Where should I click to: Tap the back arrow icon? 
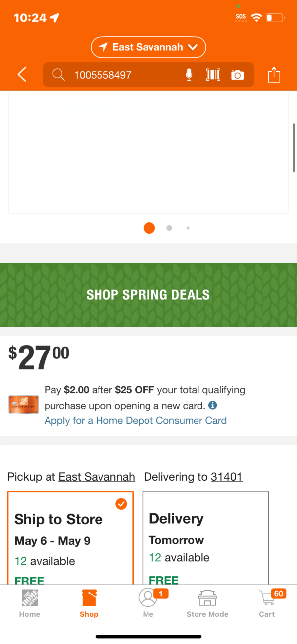click(22, 75)
